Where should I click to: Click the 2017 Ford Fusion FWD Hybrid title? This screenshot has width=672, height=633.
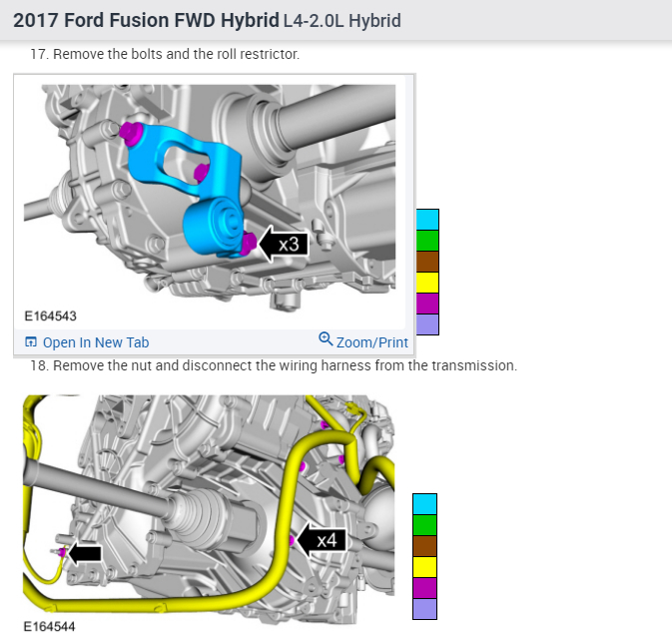click(146, 20)
